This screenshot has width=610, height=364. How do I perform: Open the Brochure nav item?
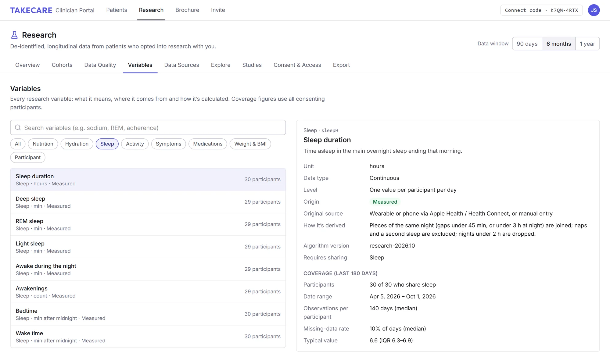[x=187, y=10]
